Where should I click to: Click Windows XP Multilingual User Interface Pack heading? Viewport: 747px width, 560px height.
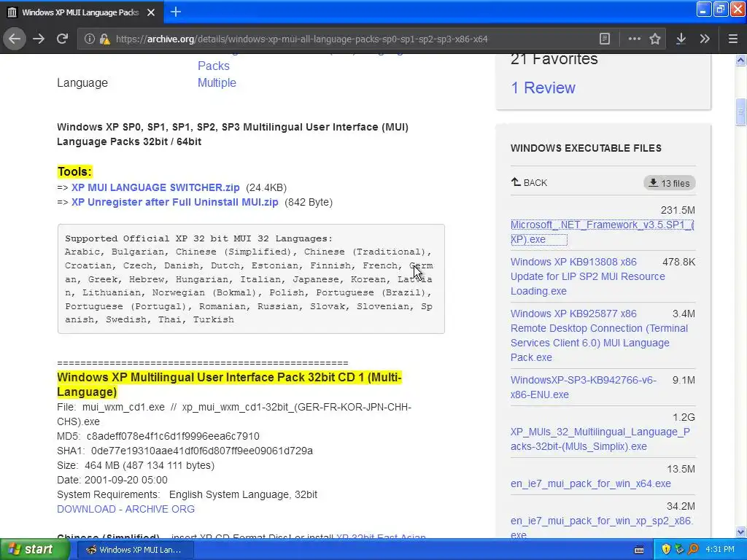(229, 384)
